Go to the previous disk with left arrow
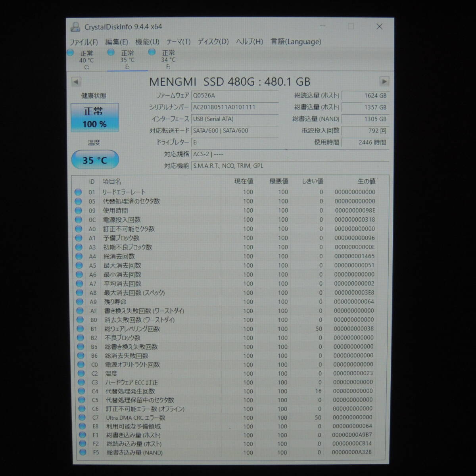The image size is (476, 476). (76, 82)
